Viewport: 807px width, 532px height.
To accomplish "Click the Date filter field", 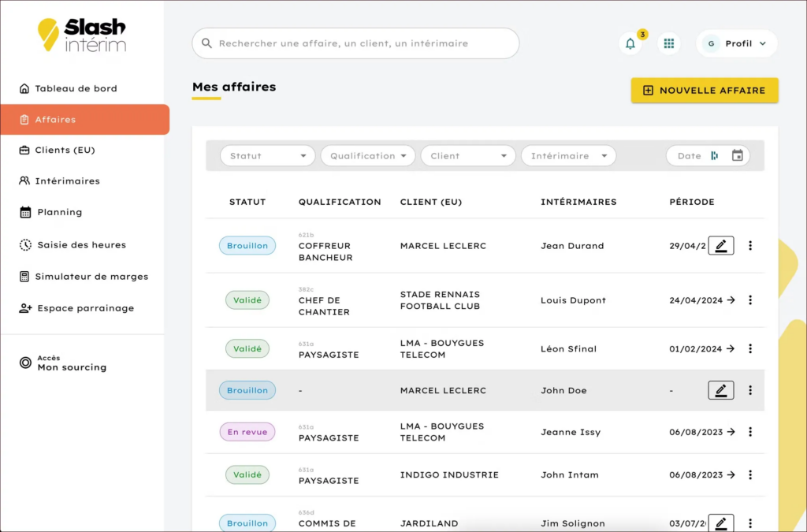I will [x=708, y=155].
